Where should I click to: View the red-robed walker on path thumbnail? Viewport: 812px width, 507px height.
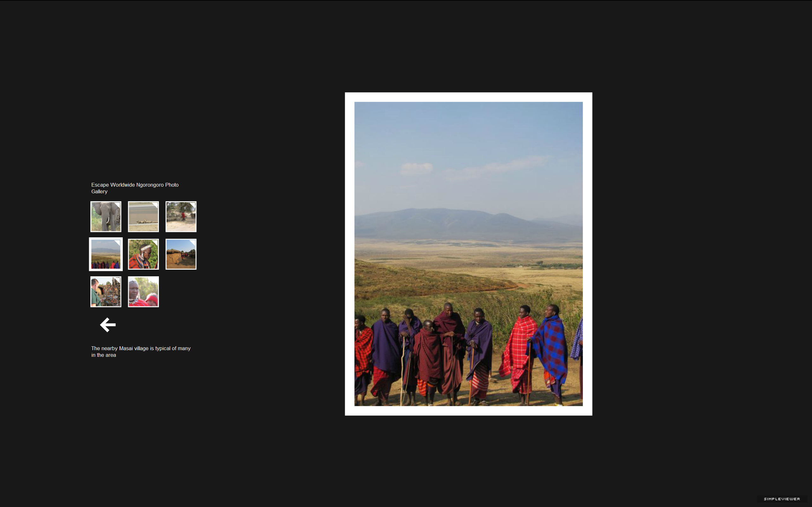tap(181, 217)
